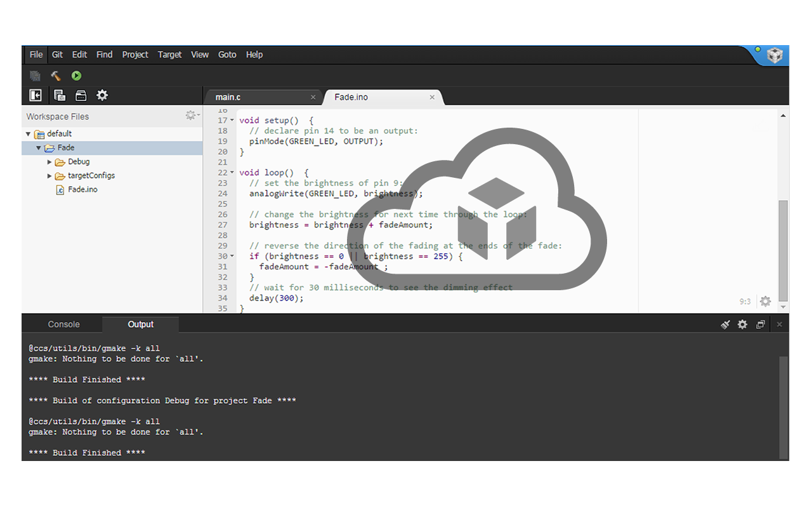Select the Fade folder row
Screen dimensions: 812x508
click(x=112, y=148)
